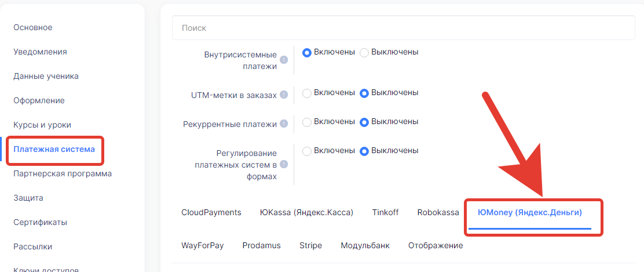Switch to the Модульбанк tab
The height and width of the screenshot is (272, 644).
click(x=365, y=246)
